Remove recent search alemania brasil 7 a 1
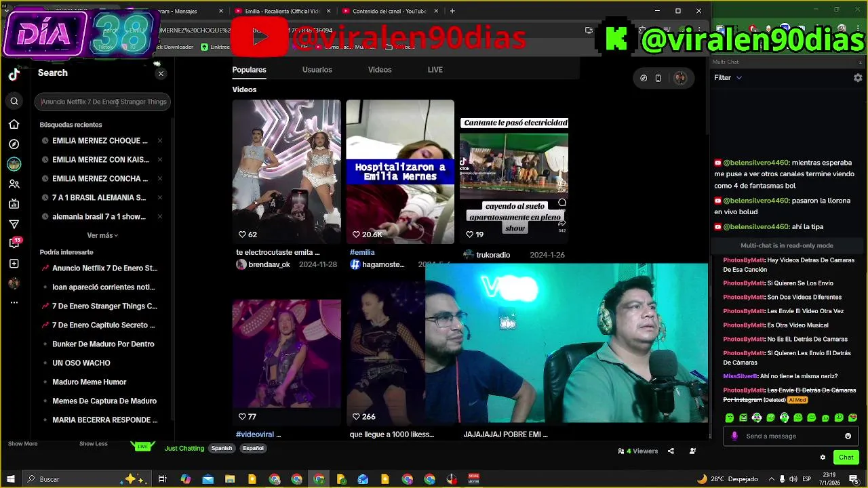The height and width of the screenshot is (488, 868). [x=160, y=217]
